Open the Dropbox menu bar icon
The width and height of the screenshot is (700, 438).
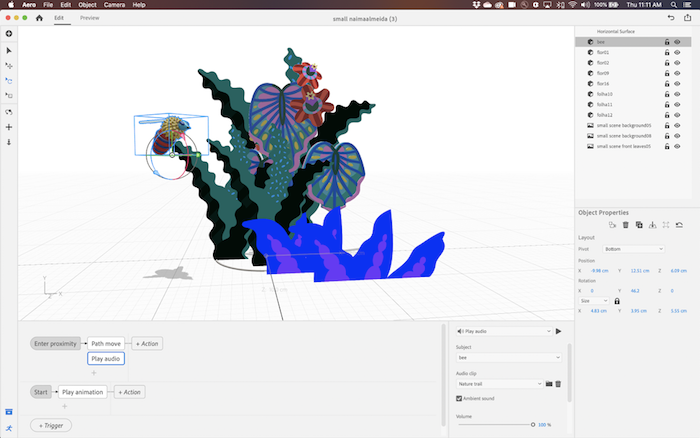[x=476, y=5]
